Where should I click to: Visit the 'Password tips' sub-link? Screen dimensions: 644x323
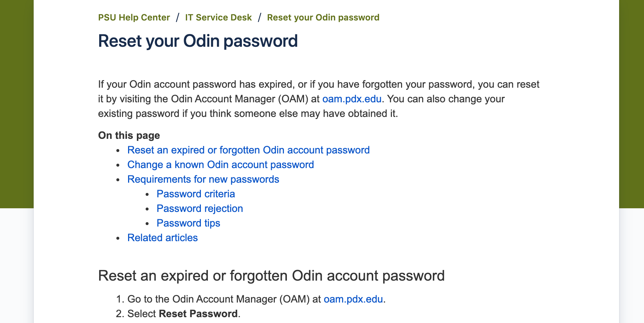tap(188, 223)
